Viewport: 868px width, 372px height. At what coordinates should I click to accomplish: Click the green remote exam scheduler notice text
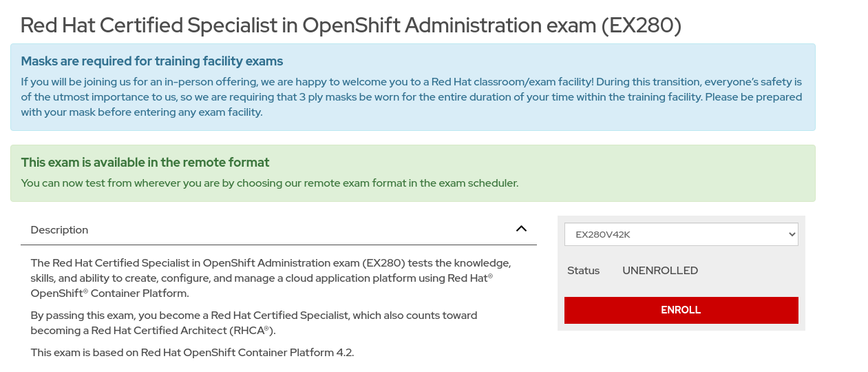click(270, 183)
